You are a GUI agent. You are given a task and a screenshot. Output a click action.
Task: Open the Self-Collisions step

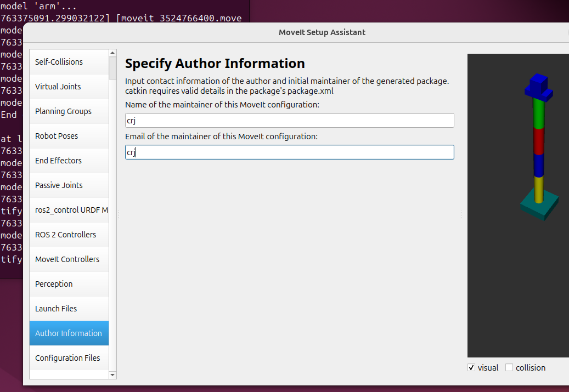pos(69,62)
